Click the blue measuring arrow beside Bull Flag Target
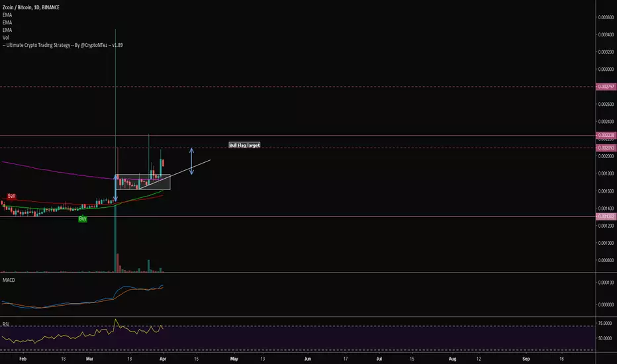 pos(191,161)
